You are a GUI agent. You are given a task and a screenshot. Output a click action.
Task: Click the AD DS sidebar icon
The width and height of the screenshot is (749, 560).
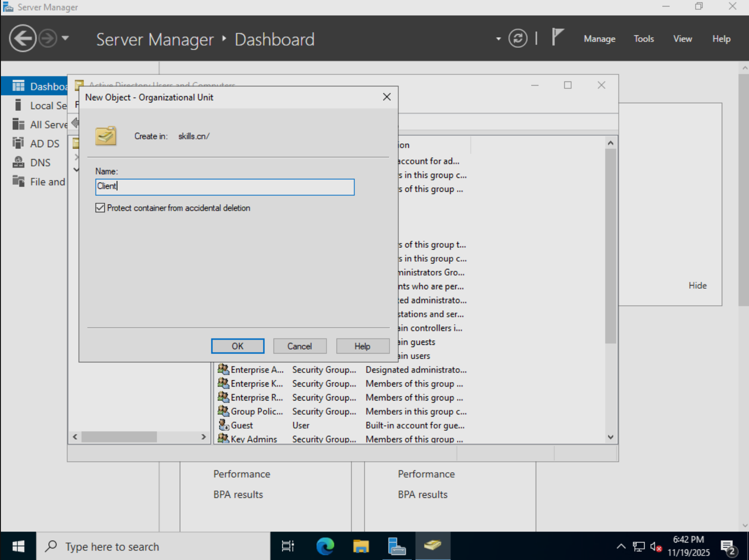tap(18, 143)
